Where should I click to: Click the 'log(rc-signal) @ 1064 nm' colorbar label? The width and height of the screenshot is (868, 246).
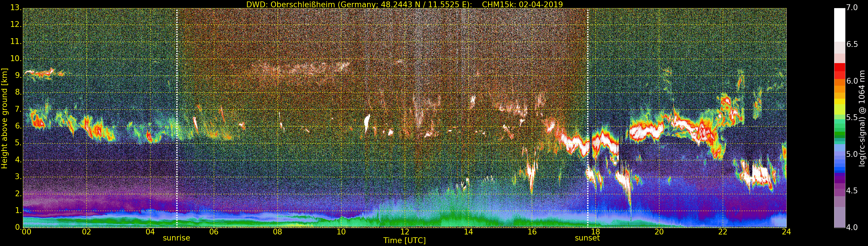click(x=862, y=118)
